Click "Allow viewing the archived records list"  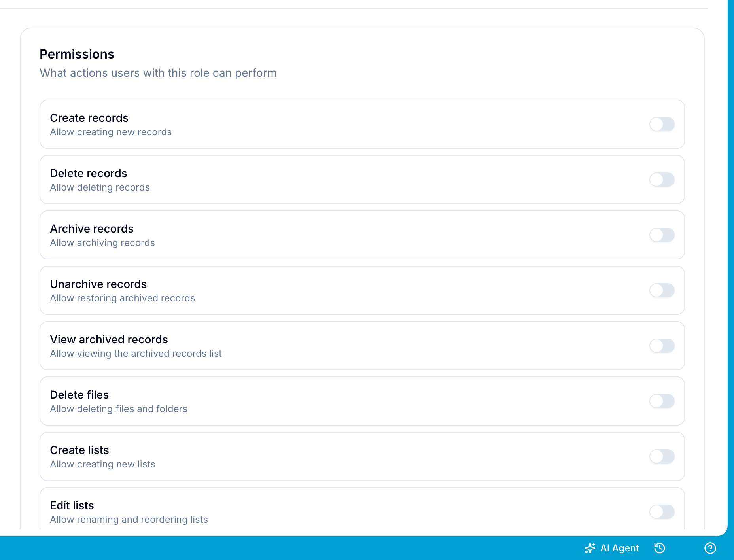tap(136, 354)
